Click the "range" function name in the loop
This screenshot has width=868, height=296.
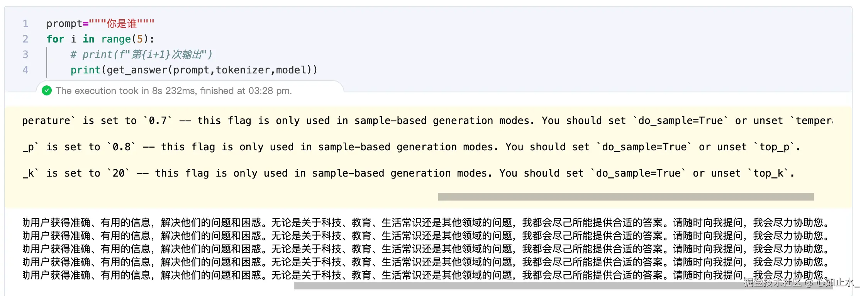click(116, 39)
